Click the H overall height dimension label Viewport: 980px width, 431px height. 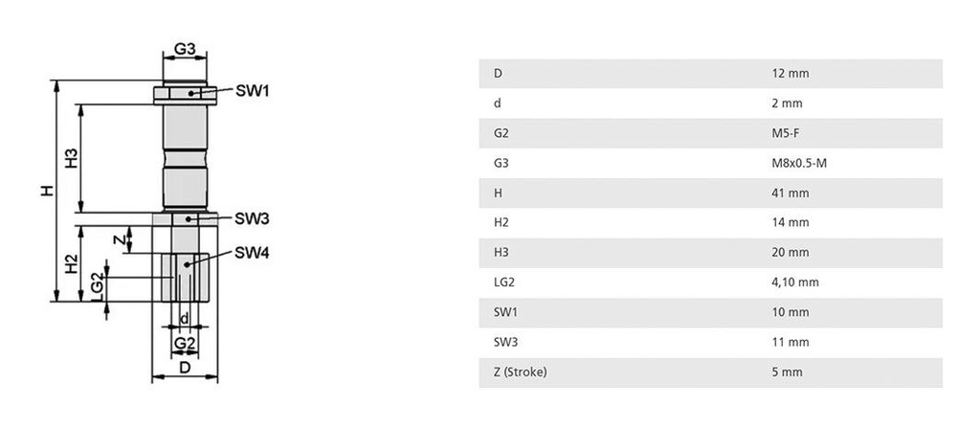coord(46,191)
